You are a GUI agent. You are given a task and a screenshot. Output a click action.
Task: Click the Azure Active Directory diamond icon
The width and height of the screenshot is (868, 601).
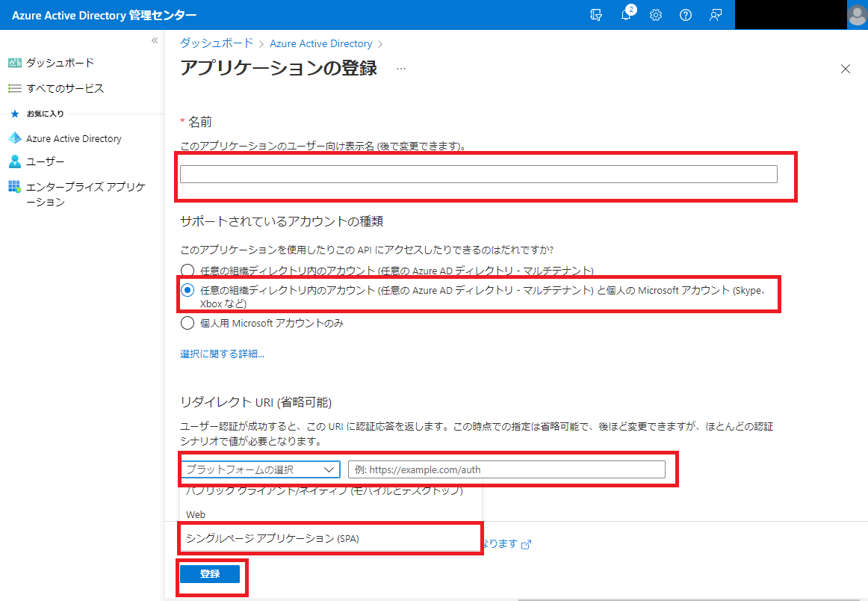point(15,138)
